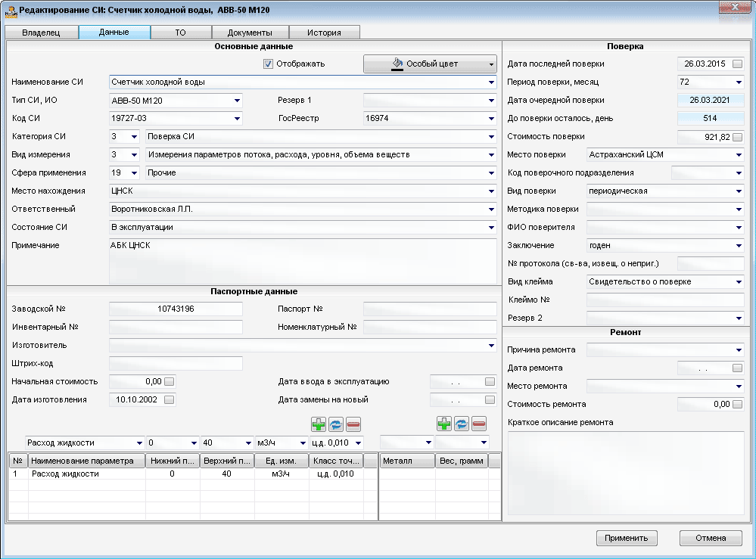The height and width of the screenshot is (559, 756).
Task: Add a new precious metal entry
Action: [x=444, y=424]
